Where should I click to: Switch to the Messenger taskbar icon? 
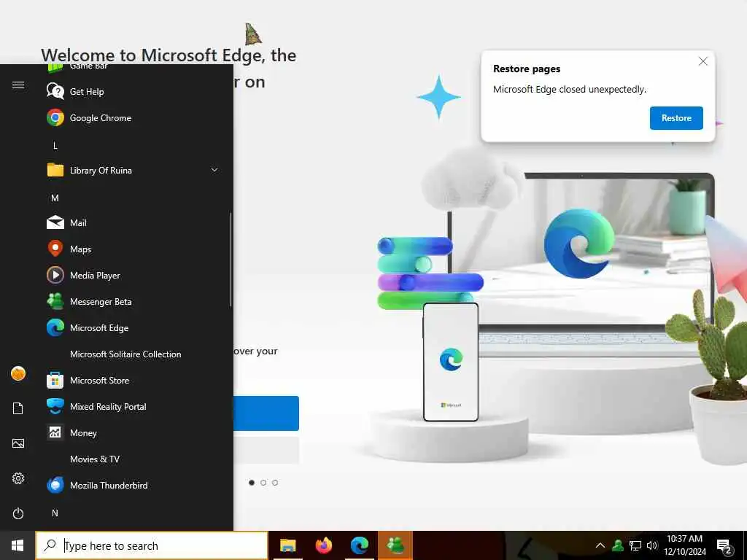(x=395, y=545)
